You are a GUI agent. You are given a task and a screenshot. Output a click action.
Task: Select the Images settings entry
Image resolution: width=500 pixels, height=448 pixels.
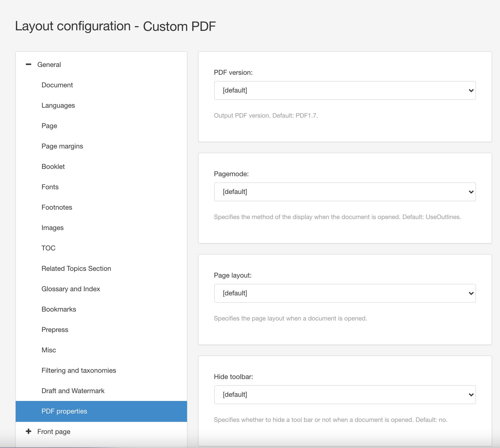(53, 227)
